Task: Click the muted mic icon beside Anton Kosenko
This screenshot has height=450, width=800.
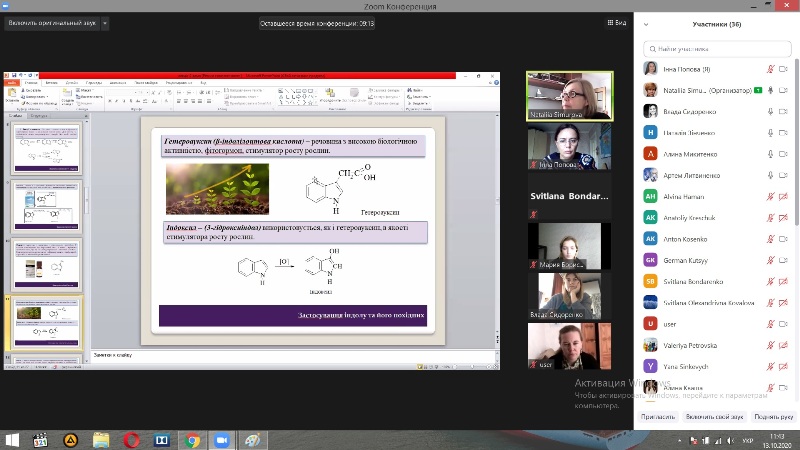Action: [x=770, y=239]
